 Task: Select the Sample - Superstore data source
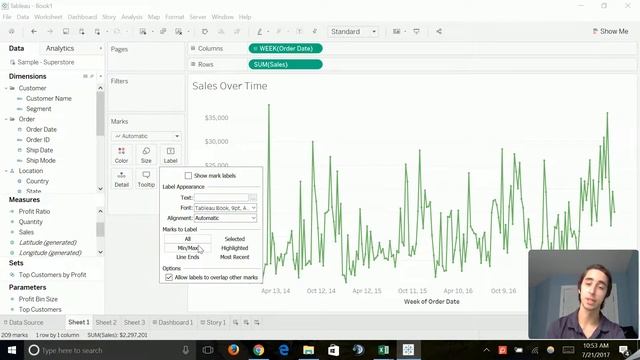tap(42, 62)
